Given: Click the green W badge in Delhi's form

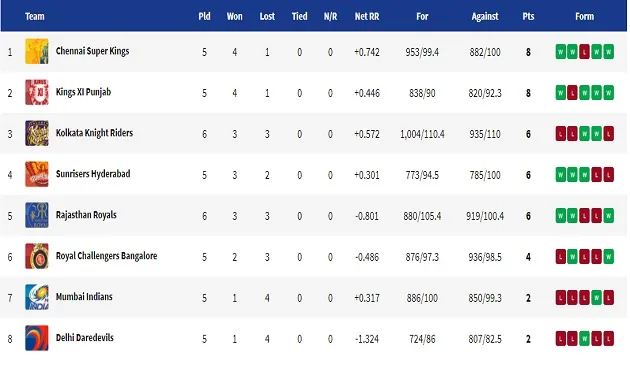Looking at the screenshot, I should [585, 339].
